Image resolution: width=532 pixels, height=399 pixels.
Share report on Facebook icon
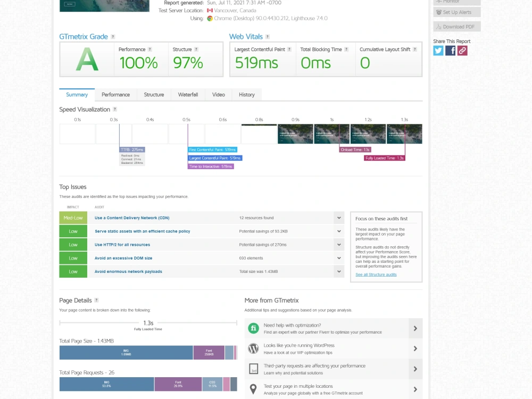pos(450,51)
